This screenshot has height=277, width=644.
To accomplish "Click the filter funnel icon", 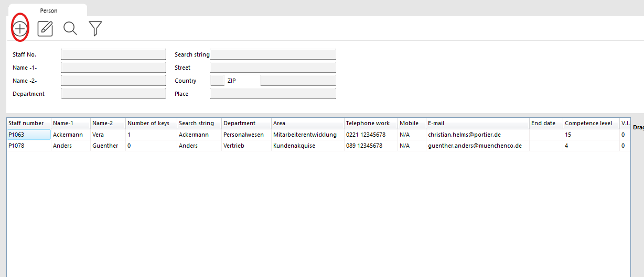I will click(95, 28).
